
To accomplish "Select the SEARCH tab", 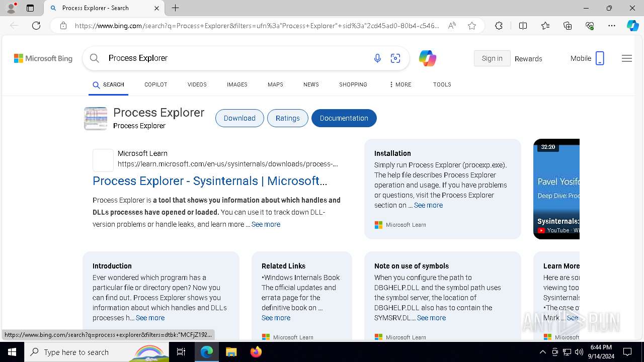I will pos(108,84).
